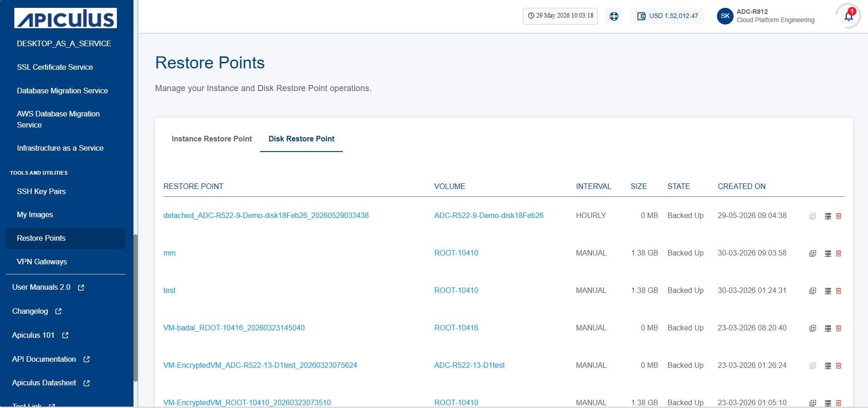This screenshot has height=408, width=868.
Task: Select the Disk Restore Point tab
Action: pos(301,139)
